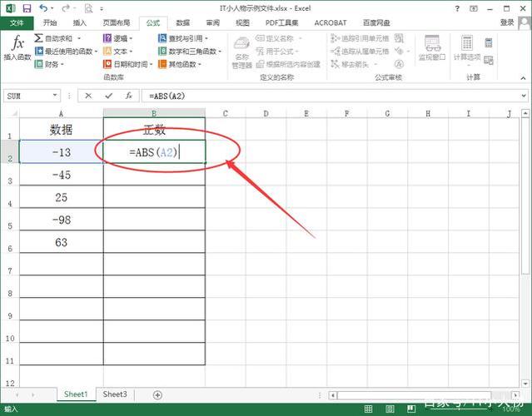The height and width of the screenshot is (416, 532).
Task: Open the Undo history dropdown arrow
Action: pyautogui.click(x=52, y=8)
